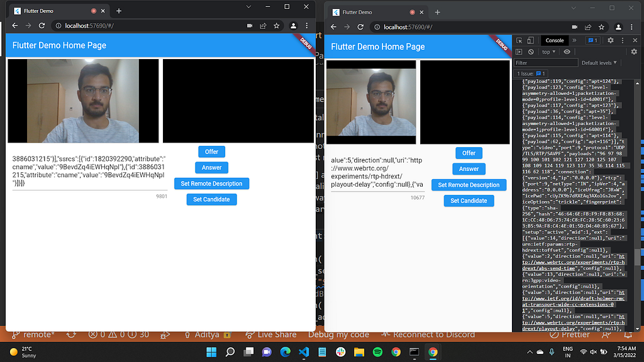
Task: Bookmark page in left browser window
Action: click(277, 25)
